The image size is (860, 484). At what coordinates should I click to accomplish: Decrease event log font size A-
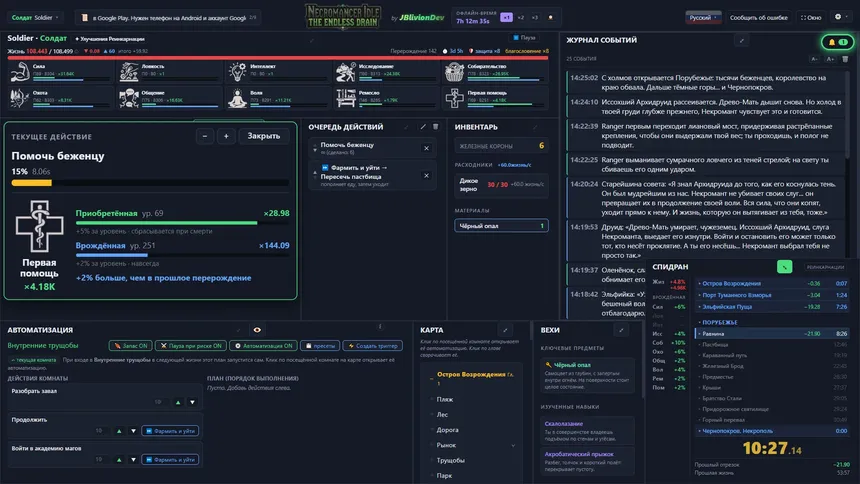(x=814, y=59)
